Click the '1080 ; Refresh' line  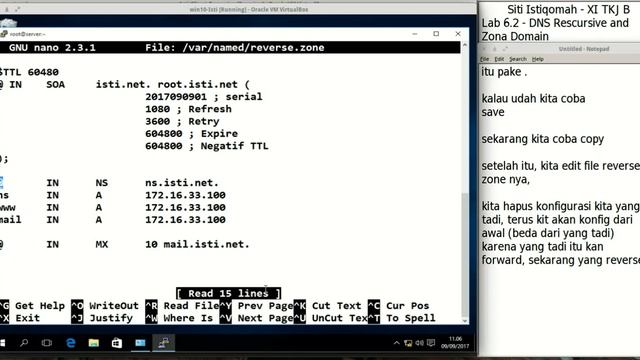pyautogui.click(x=188, y=109)
